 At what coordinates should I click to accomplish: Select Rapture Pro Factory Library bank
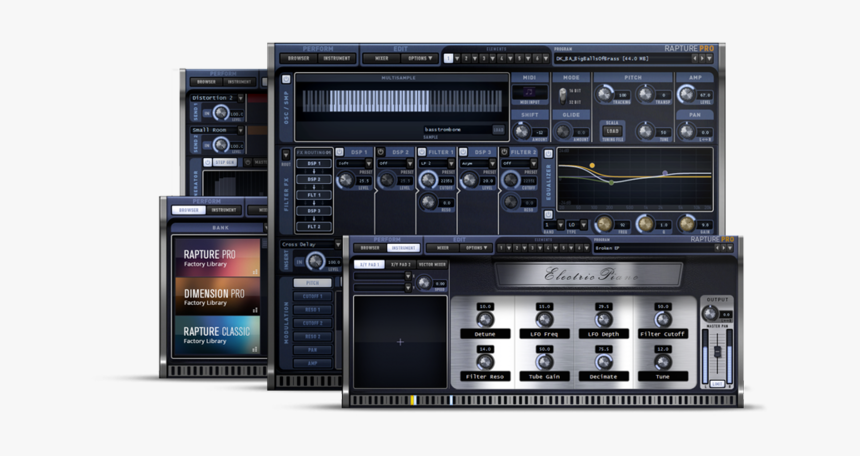[217, 257]
